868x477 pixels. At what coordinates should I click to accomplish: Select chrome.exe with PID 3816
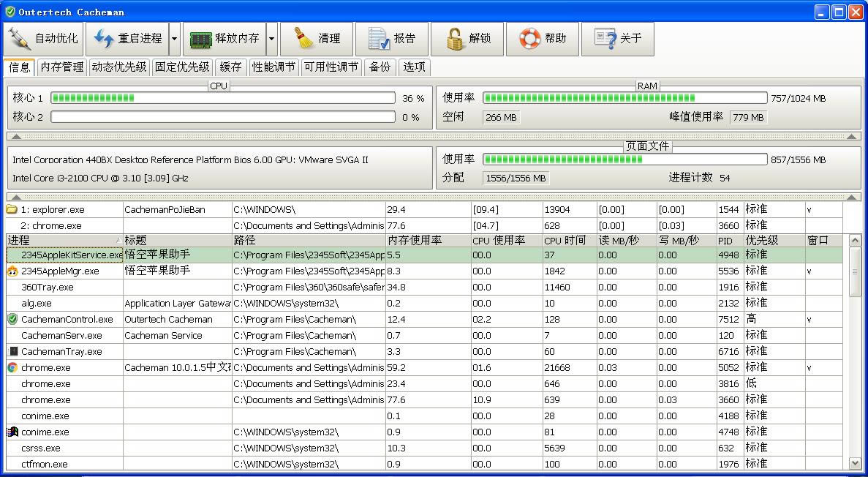click(x=425, y=383)
